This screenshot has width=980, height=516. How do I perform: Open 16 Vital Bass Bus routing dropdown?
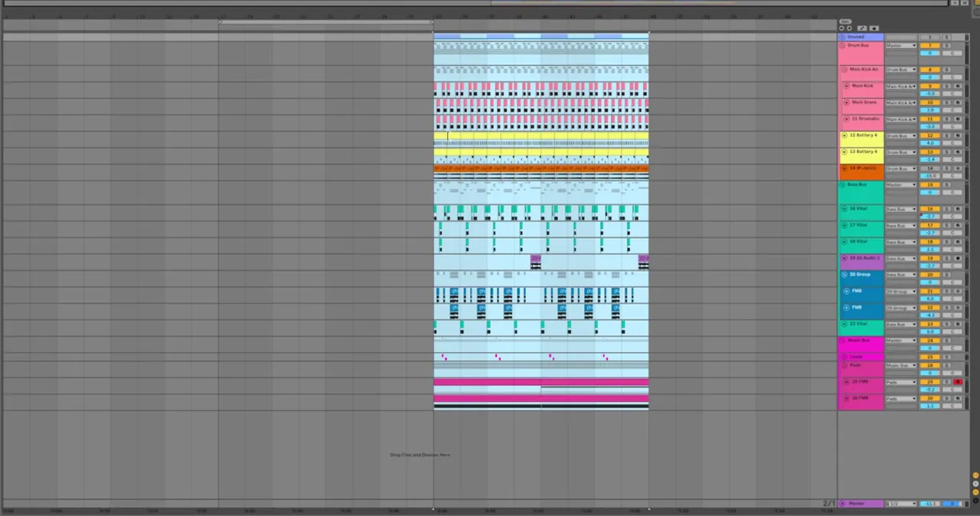click(x=901, y=208)
